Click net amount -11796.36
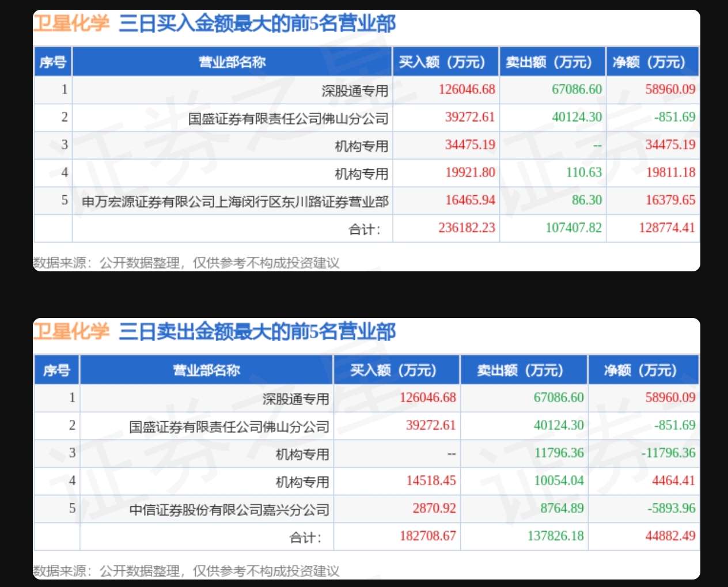The width and height of the screenshot is (728, 587). [x=669, y=453]
